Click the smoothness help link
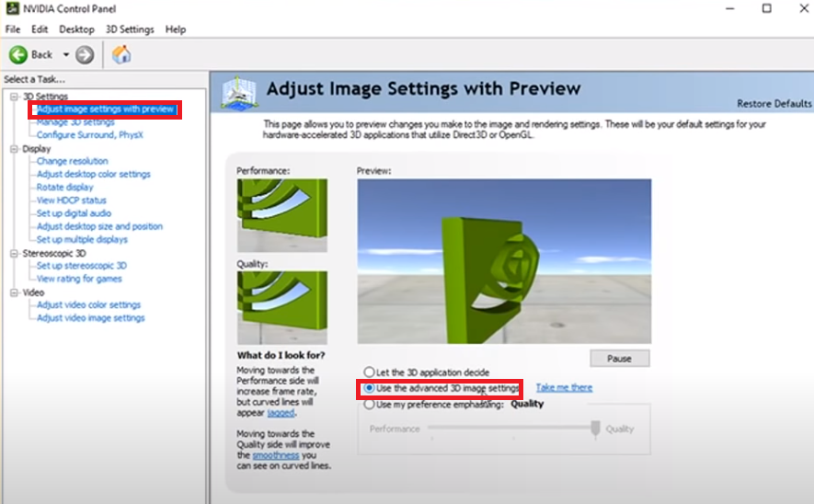Screen dimensions: 814x504 pos(276,455)
